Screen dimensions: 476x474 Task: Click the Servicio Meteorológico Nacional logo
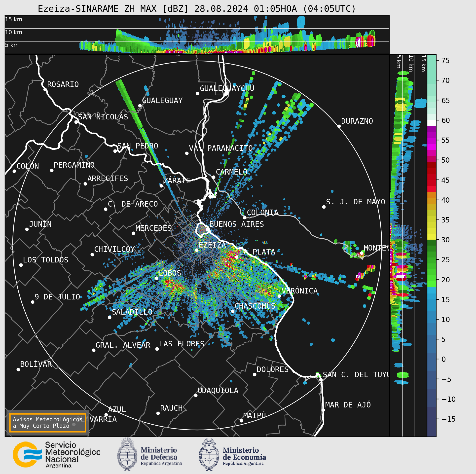point(57,455)
